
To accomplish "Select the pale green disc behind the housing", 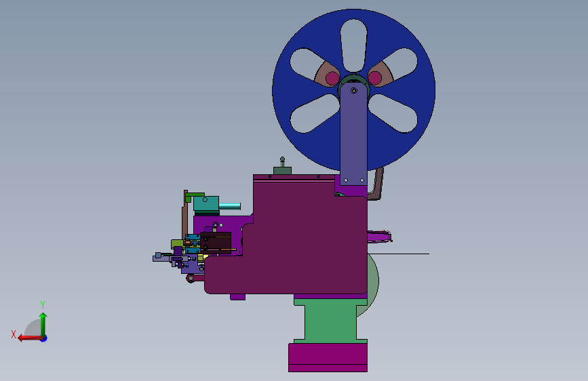I will point(373,285).
